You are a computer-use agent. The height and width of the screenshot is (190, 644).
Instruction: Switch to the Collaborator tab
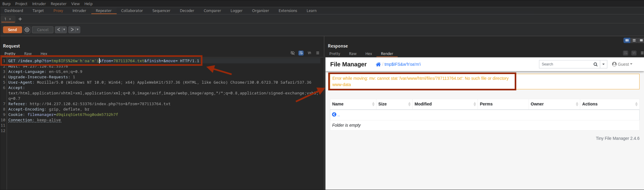click(x=132, y=11)
